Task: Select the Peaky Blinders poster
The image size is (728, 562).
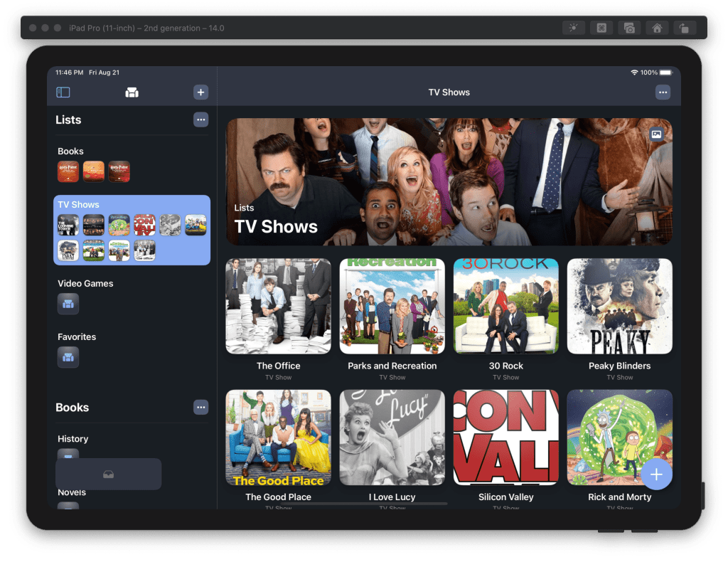Action: point(619,306)
